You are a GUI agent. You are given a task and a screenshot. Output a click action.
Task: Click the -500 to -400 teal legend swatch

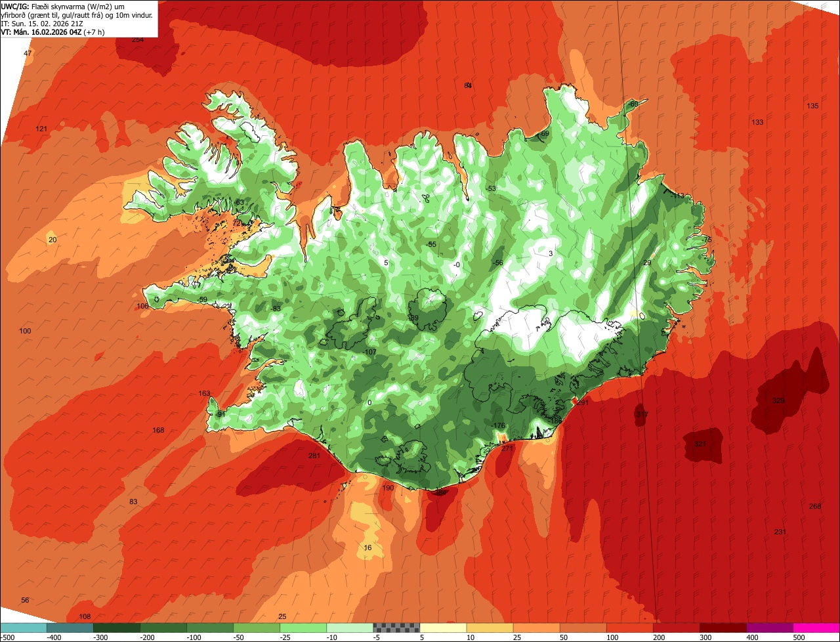click(24, 628)
